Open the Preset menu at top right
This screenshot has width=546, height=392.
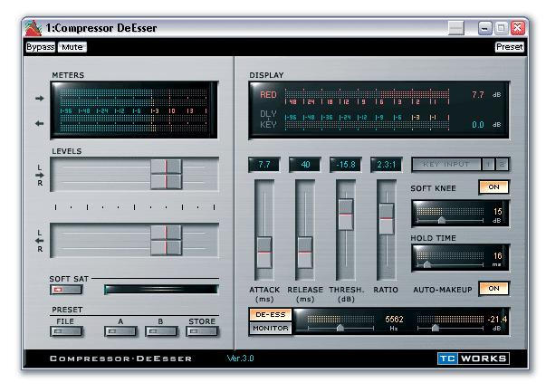click(509, 47)
